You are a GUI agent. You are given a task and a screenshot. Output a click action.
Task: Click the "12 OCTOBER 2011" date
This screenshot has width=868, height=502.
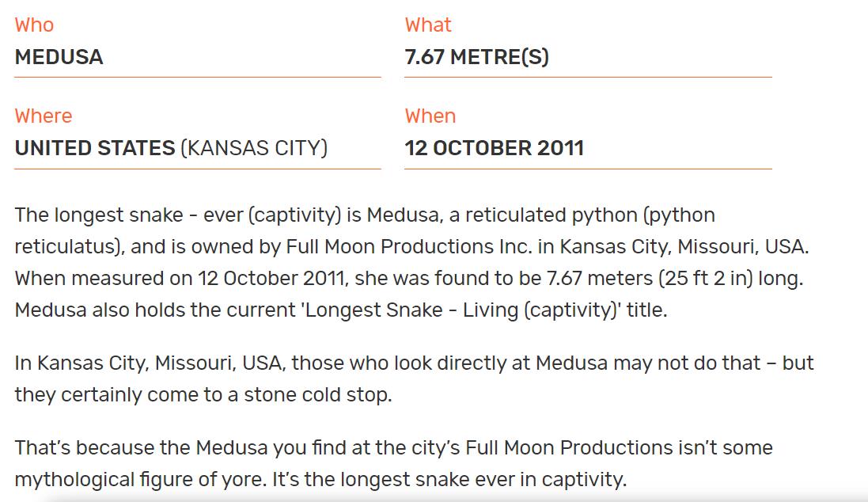tap(494, 148)
